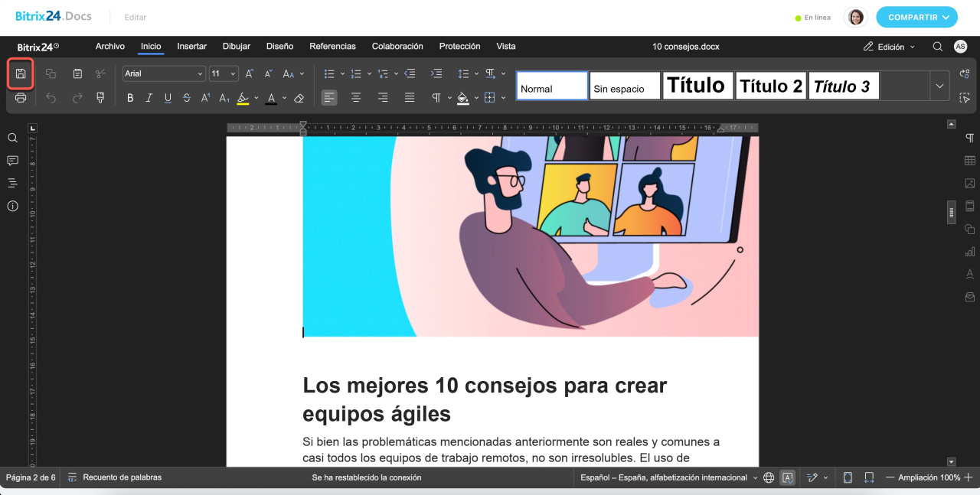Open the table settings in right sidebar

click(970, 161)
